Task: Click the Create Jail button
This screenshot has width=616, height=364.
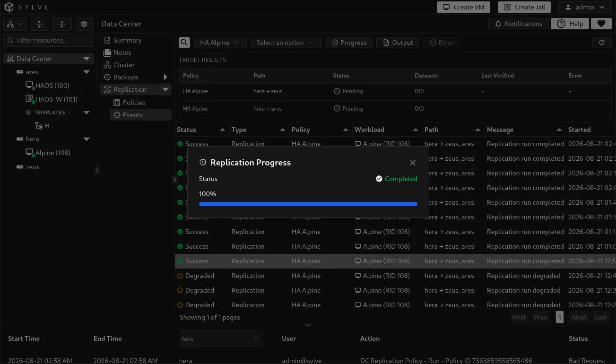Action: tap(524, 7)
